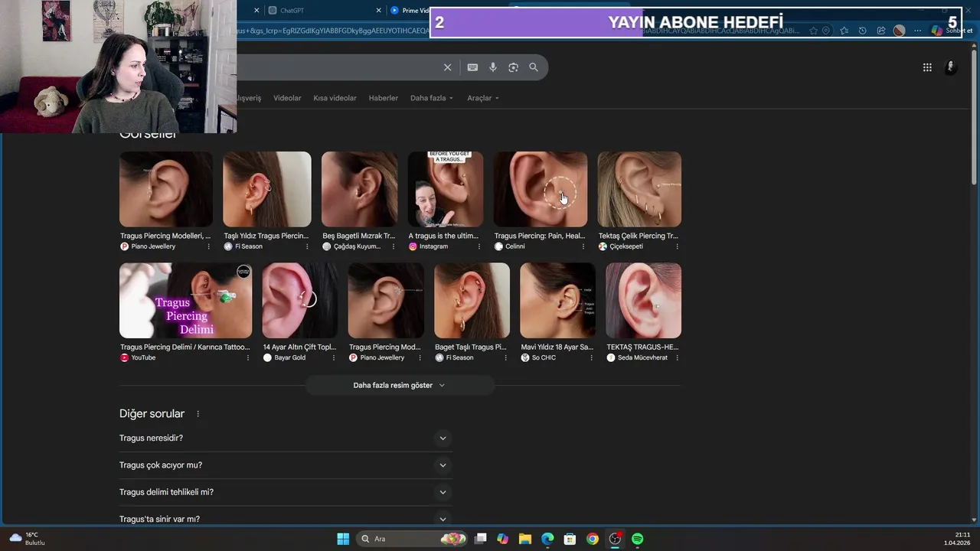
Task: Expand the question Tragus'ta sinir var mı?
Action: pyautogui.click(x=286, y=519)
